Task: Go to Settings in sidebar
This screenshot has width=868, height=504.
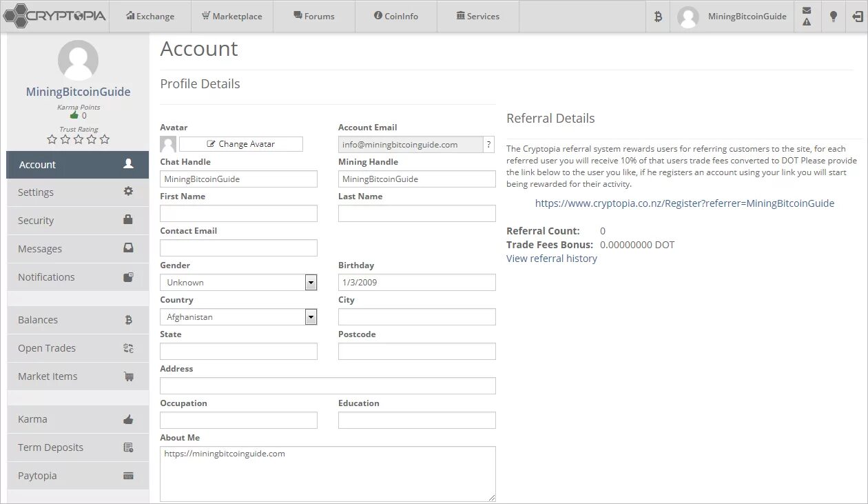Action: click(78, 192)
